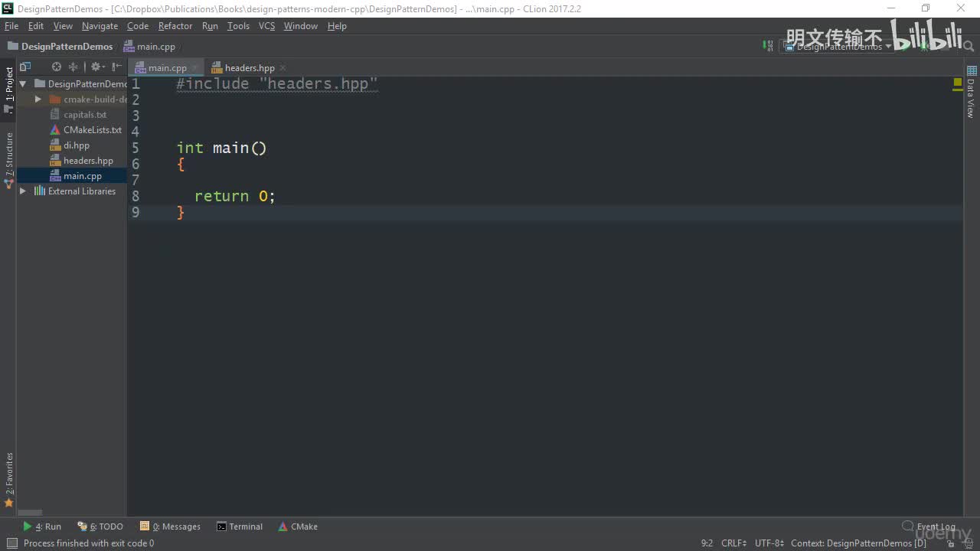
Task: Select headers.hpp in the project tree
Action: pyautogui.click(x=88, y=161)
